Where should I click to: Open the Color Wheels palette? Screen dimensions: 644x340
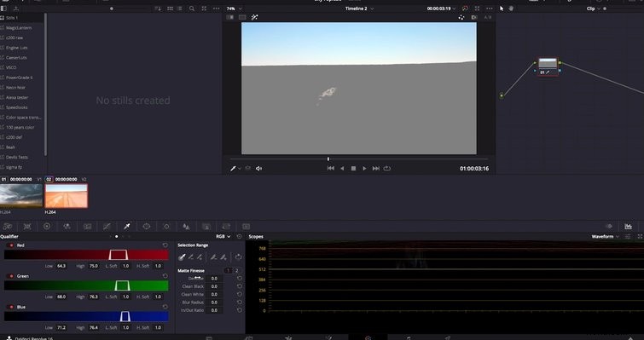[47, 227]
